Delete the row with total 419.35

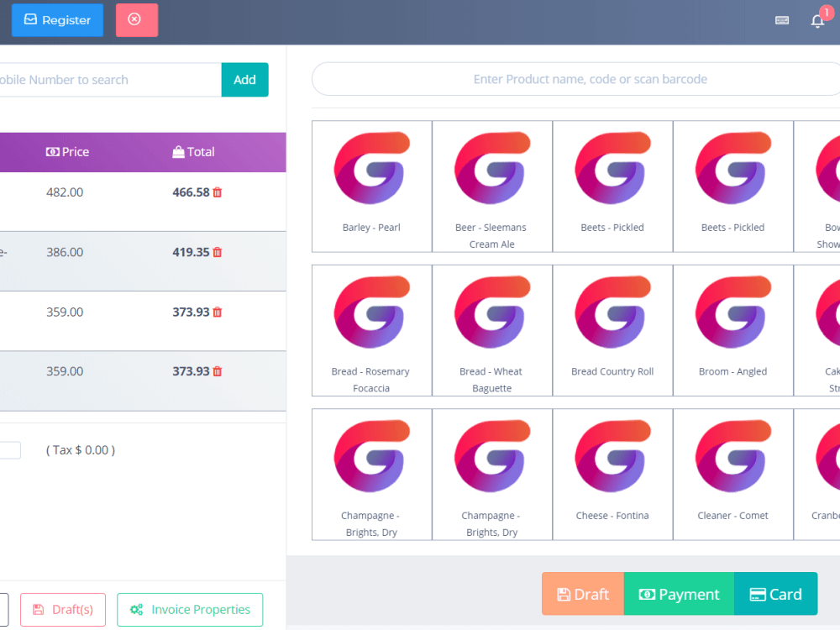pyautogui.click(x=218, y=252)
